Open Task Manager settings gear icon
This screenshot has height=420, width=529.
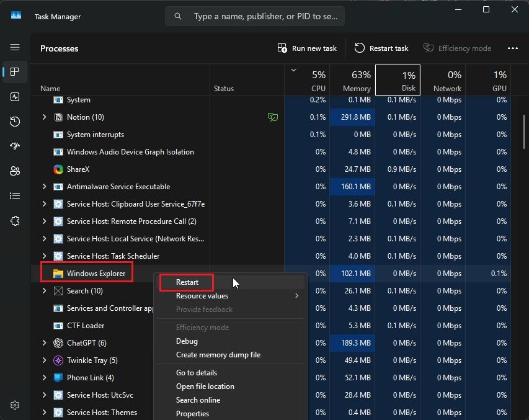[x=15, y=405]
